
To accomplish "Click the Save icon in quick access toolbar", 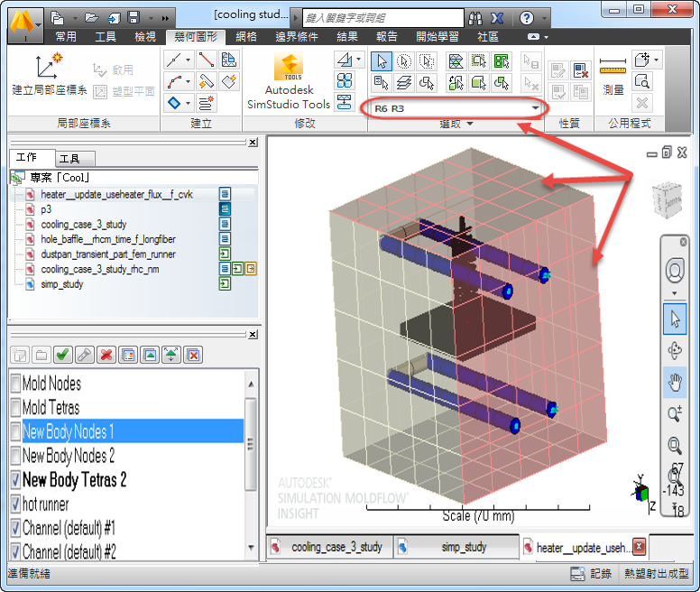I will point(134,18).
